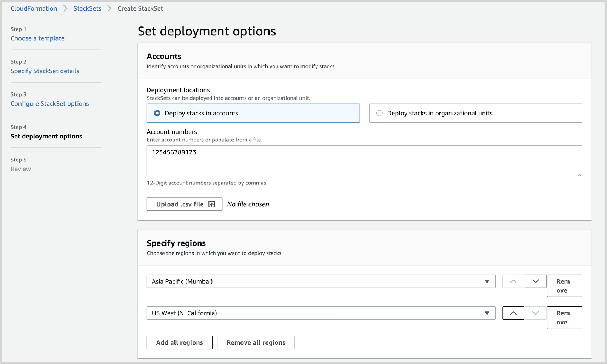The width and height of the screenshot is (607, 364).
Task: Click the down chevron beside US West (N. California)
Action: pos(535,313)
